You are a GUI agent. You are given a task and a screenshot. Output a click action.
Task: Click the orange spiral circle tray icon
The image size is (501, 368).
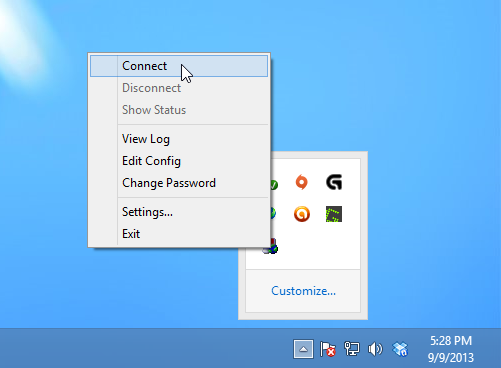click(302, 214)
